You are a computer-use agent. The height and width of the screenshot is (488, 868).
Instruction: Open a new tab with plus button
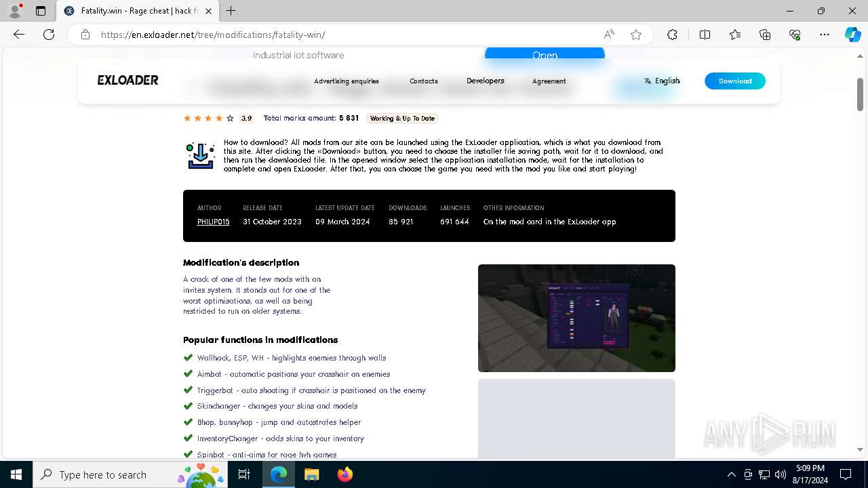(x=231, y=11)
